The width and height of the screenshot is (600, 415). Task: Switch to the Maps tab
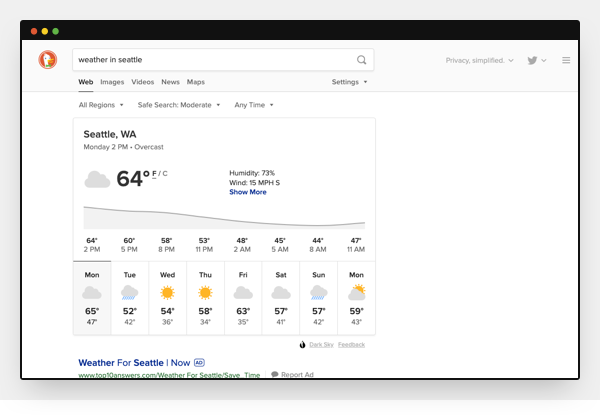click(x=196, y=82)
